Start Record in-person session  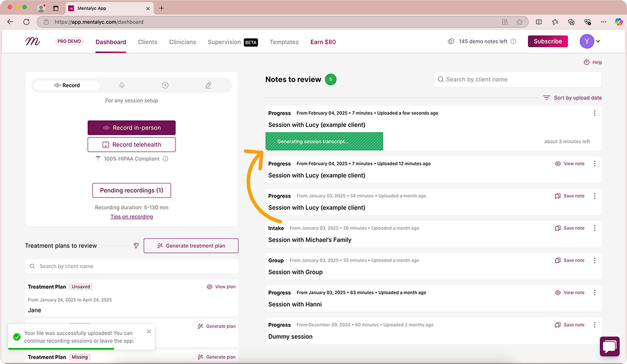131,128
